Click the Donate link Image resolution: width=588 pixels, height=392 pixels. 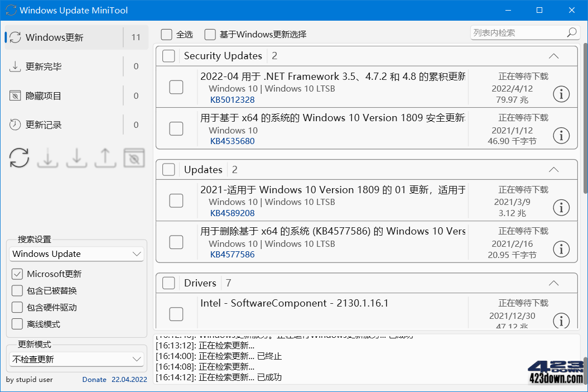(x=94, y=379)
